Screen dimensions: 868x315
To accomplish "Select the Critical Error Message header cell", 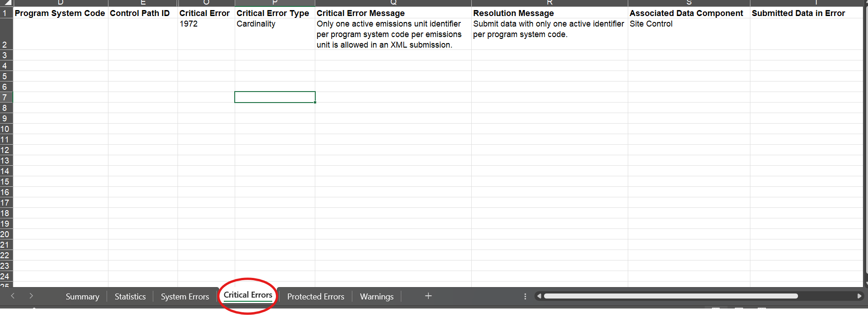I will pyautogui.click(x=393, y=13).
